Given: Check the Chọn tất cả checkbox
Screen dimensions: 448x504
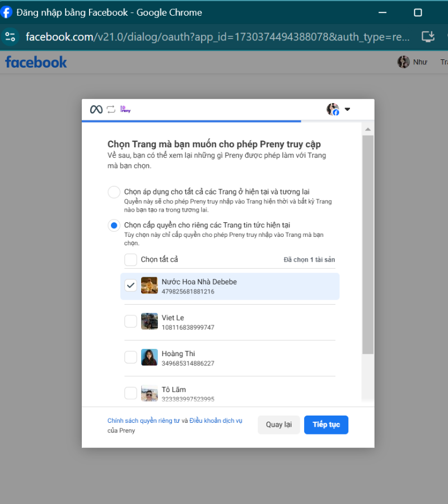Looking at the screenshot, I should [x=130, y=260].
